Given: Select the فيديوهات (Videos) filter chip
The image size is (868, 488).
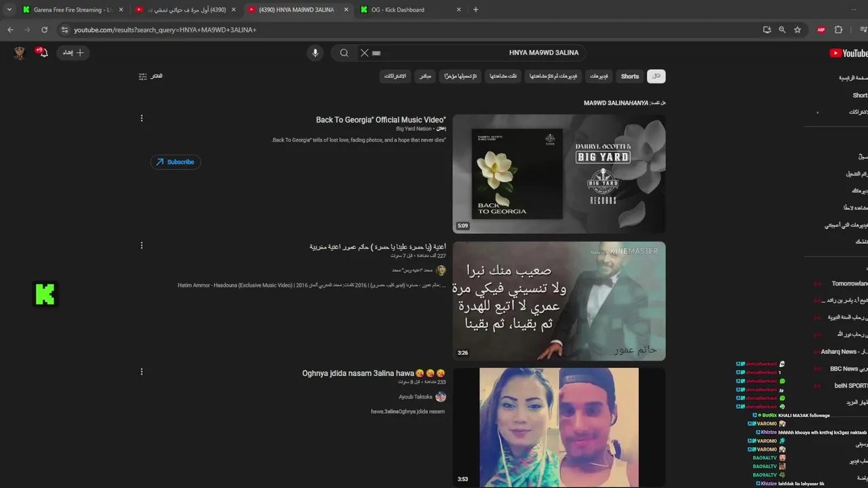Looking at the screenshot, I should (599, 76).
